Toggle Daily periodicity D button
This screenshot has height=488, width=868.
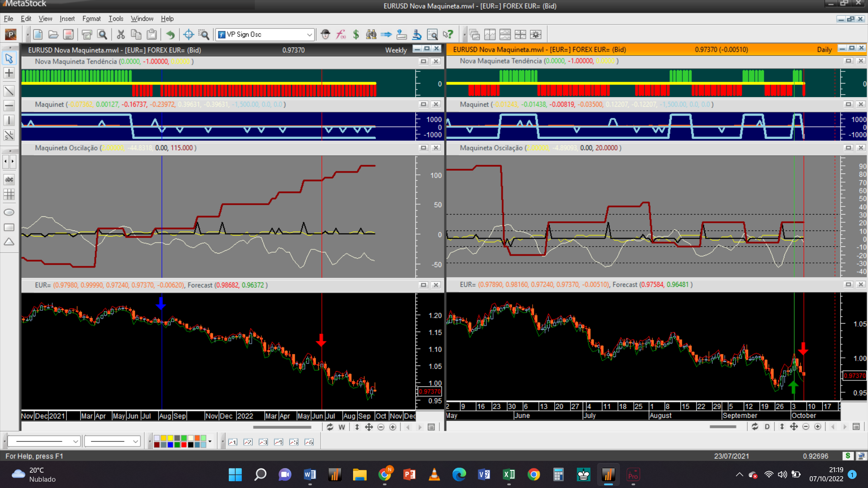[x=767, y=427]
